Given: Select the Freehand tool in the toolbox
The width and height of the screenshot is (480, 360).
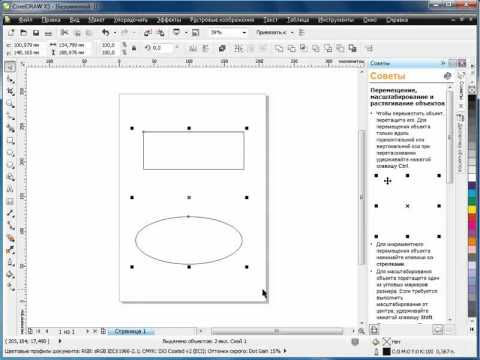Looking at the screenshot, I should pyautogui.click(x=10, y=116).
